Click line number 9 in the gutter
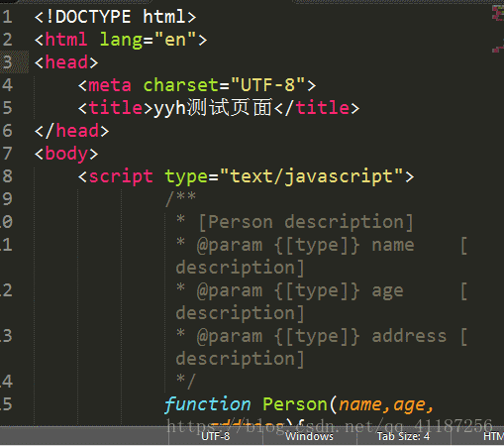504x446 pixels. pyautogui.click(x=8, y=199)
